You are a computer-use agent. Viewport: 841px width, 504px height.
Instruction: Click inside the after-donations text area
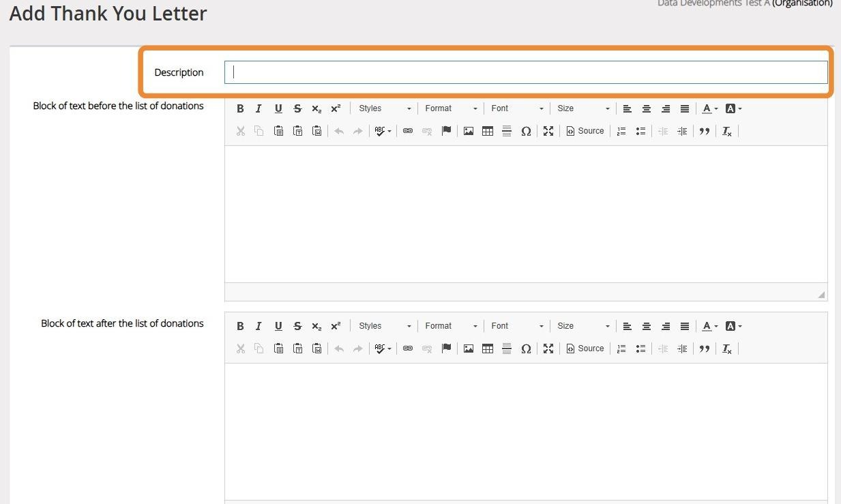pos(526,432)
